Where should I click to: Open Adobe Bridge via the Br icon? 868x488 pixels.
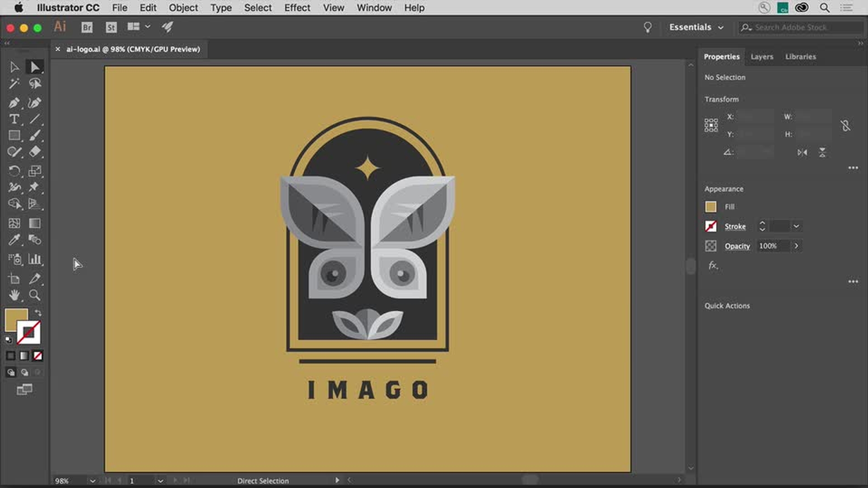pos(86,27)
